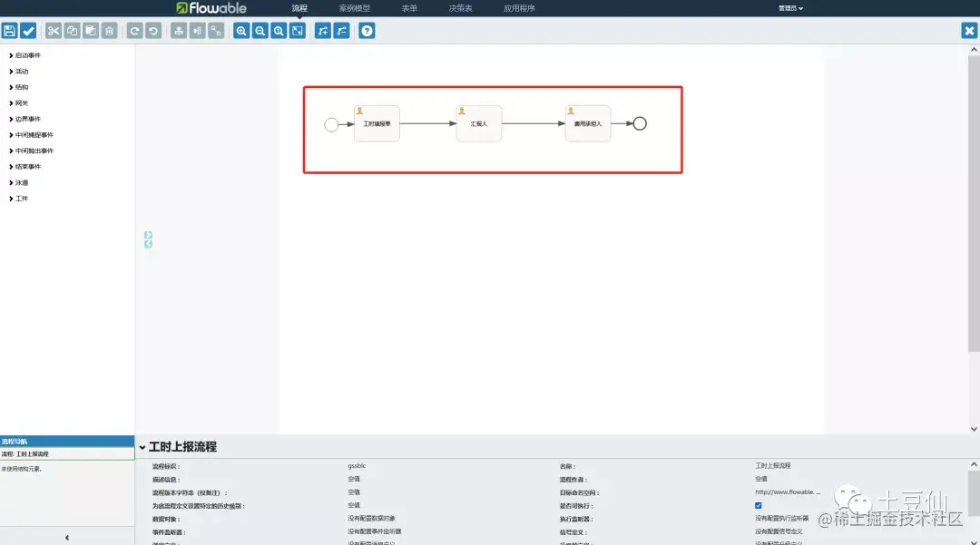The width and height of the screenshot is (980, 545).
Task: Collapse the 工时上报流程 properties panel
Action: pyautogui.click(x=142, y=448)
